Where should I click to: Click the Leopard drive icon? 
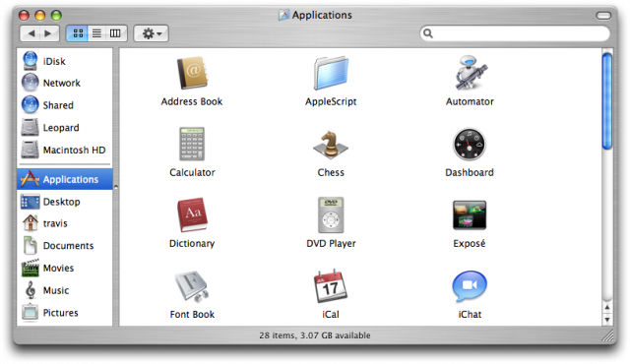pyautogui.click(x=31, y=127)
